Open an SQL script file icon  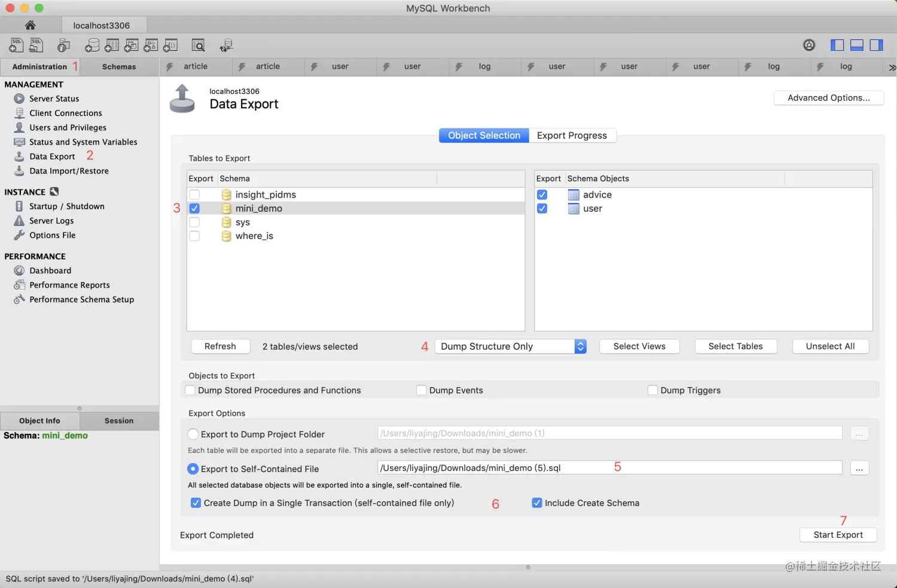click(x=36, y=45)
